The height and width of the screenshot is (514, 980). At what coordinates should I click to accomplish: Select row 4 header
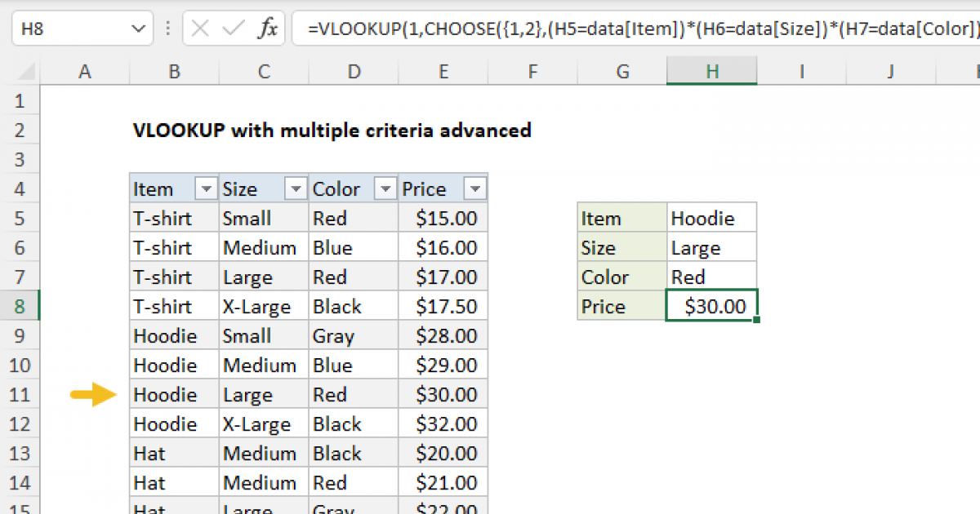(x=20, y=189)
